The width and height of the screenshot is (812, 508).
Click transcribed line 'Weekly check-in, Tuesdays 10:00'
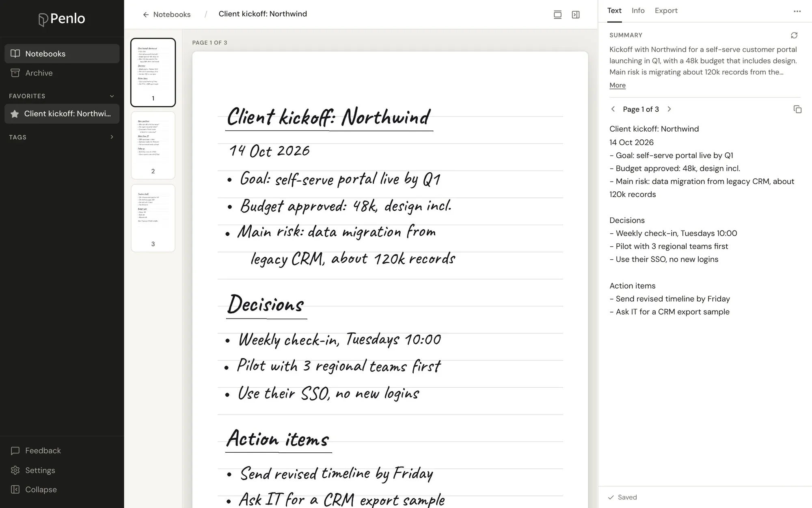coord(673,233)
